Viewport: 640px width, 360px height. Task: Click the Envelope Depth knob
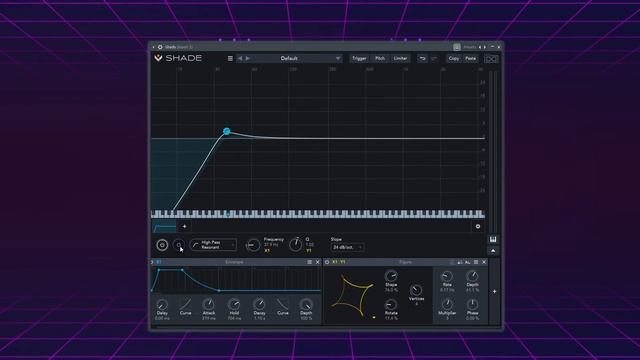(x=306, y=304)
